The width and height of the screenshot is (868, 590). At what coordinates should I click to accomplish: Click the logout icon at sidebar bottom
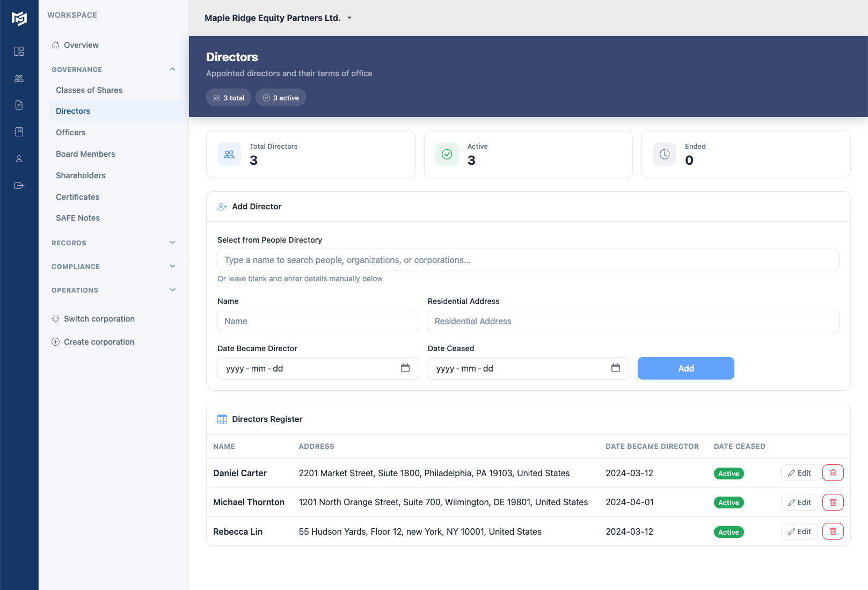19,185
